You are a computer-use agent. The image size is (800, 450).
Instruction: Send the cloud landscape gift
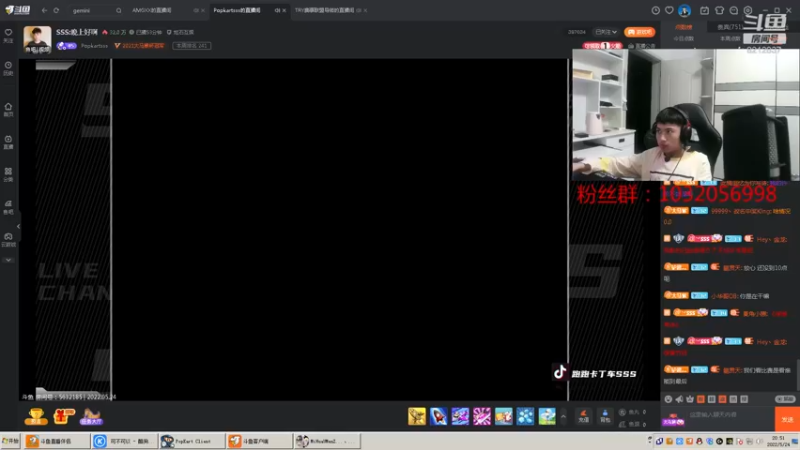point(547,416)
